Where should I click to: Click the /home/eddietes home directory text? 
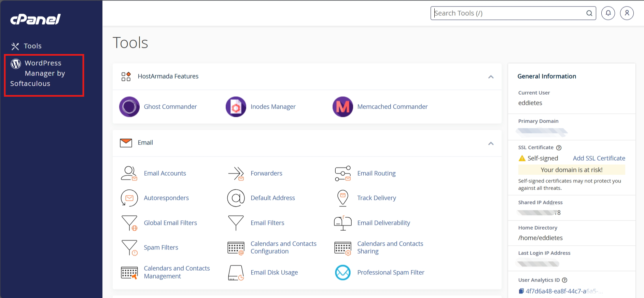[x=540, y=238]
